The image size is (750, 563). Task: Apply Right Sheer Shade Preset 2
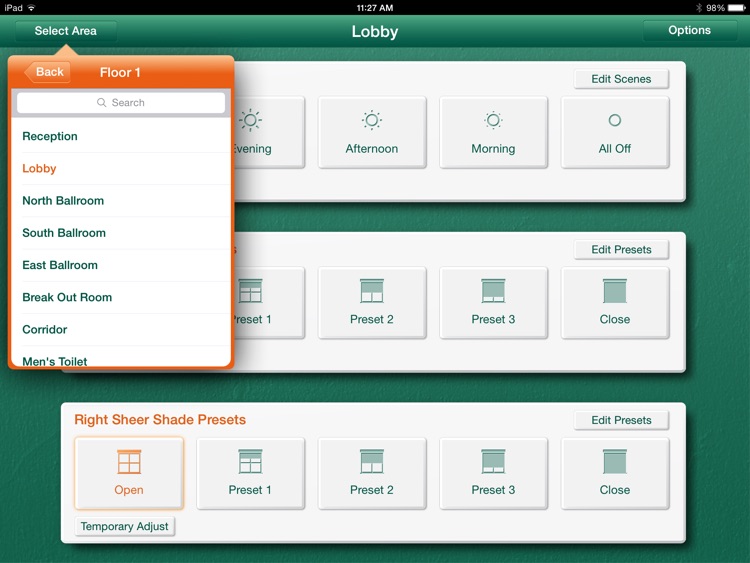coord(372,473)
